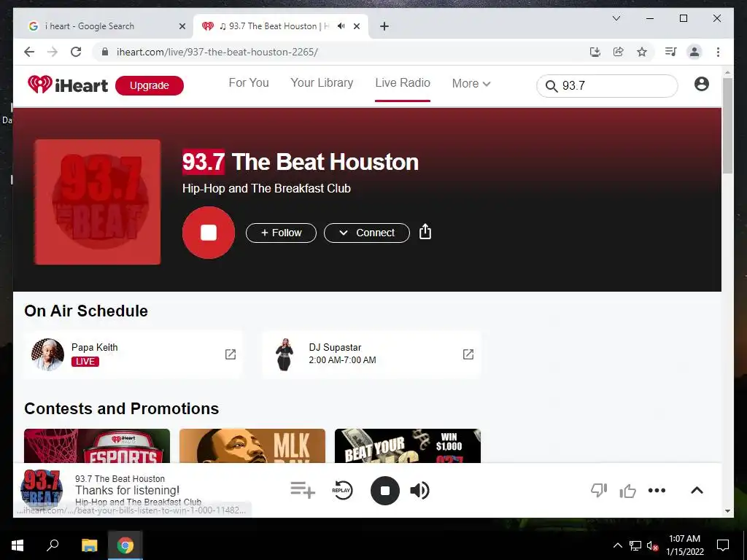Expand the player with the up chevron
This screenshot has width=747, height=560.
[x=697, y=491]
